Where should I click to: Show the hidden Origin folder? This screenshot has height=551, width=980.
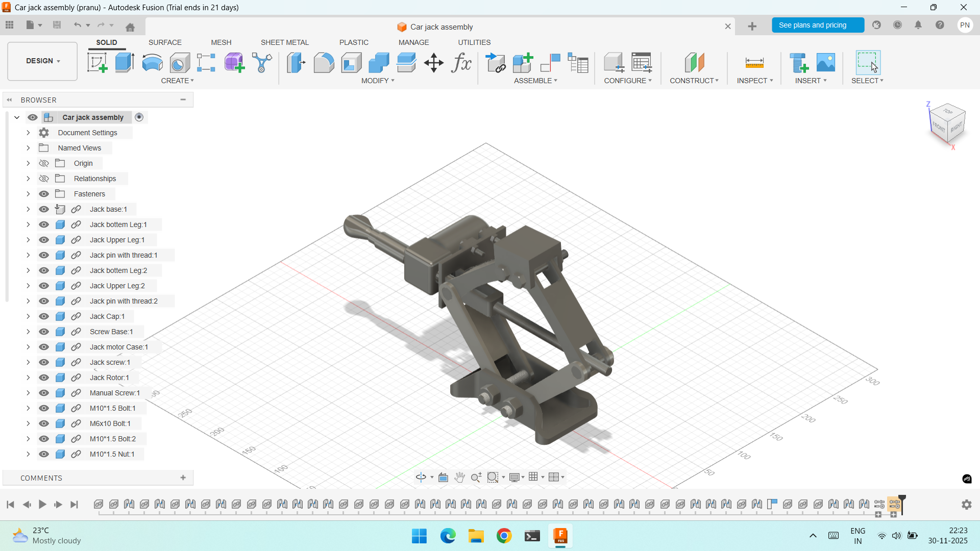(x=44, y=163)
